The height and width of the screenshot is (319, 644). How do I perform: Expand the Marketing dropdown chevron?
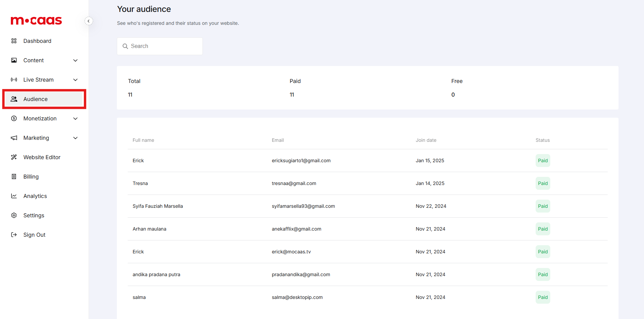(x=75, y=138)
